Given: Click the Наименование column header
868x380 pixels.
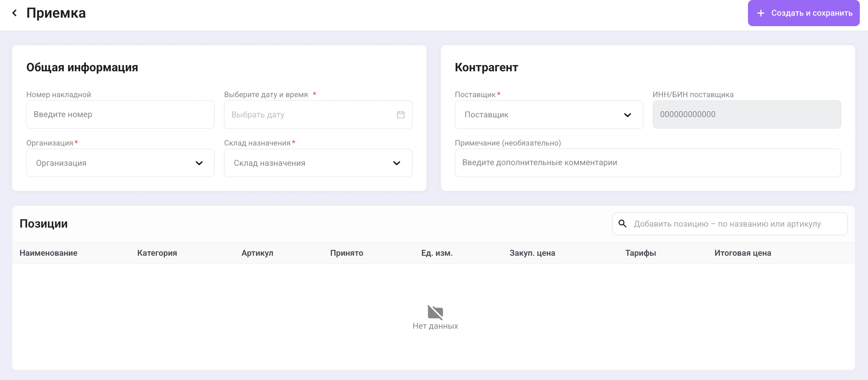Looking at the screenshot, I should (x=48, y=253).
